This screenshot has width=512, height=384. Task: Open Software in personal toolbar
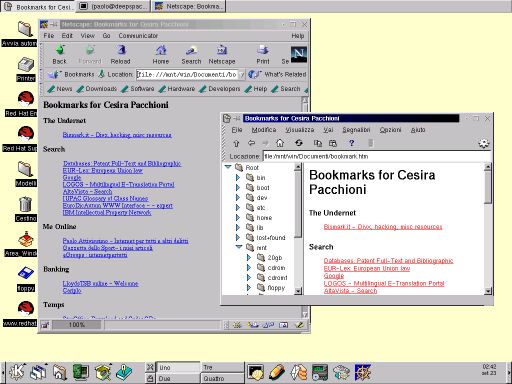tap(138, 89)
